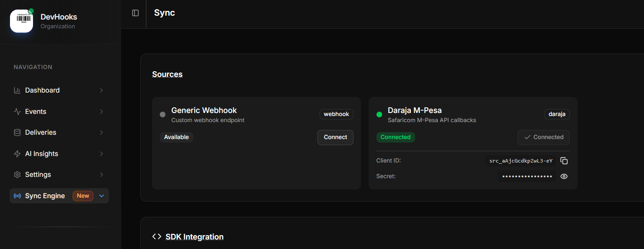Click the Daraja M-Pesa card title

click(x=415, y=110)
